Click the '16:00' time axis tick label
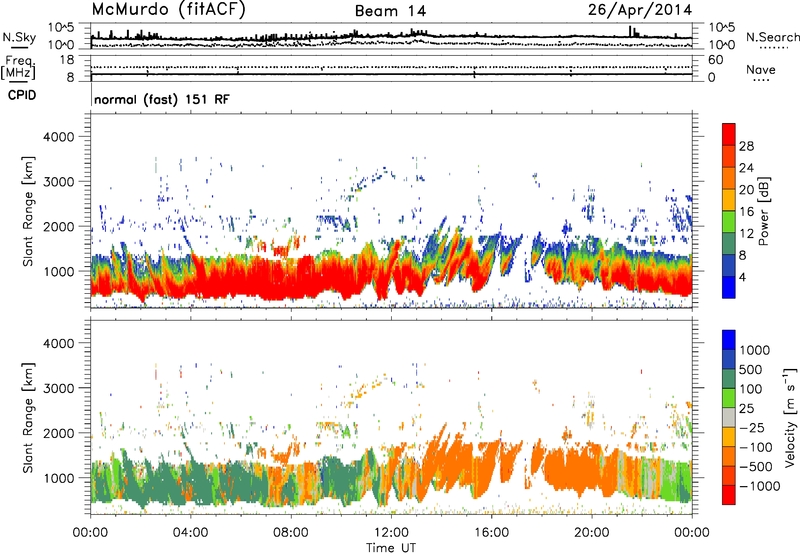 492,533
